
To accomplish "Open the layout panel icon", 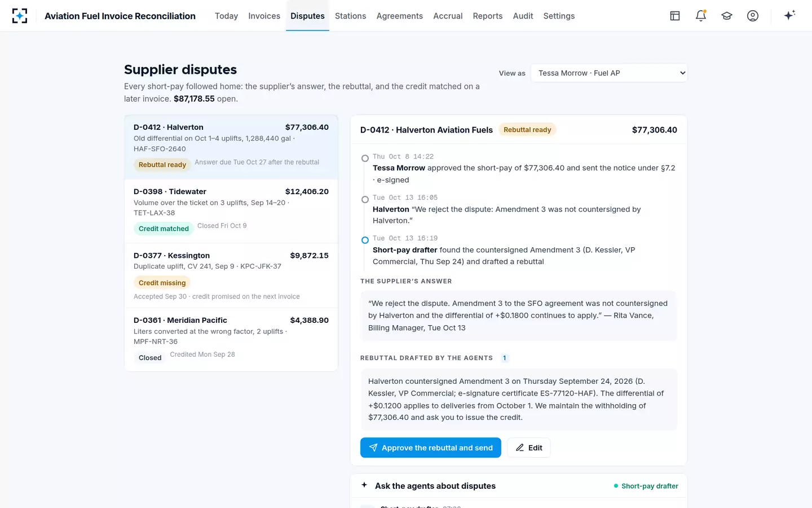I will [x=675, y=16].
